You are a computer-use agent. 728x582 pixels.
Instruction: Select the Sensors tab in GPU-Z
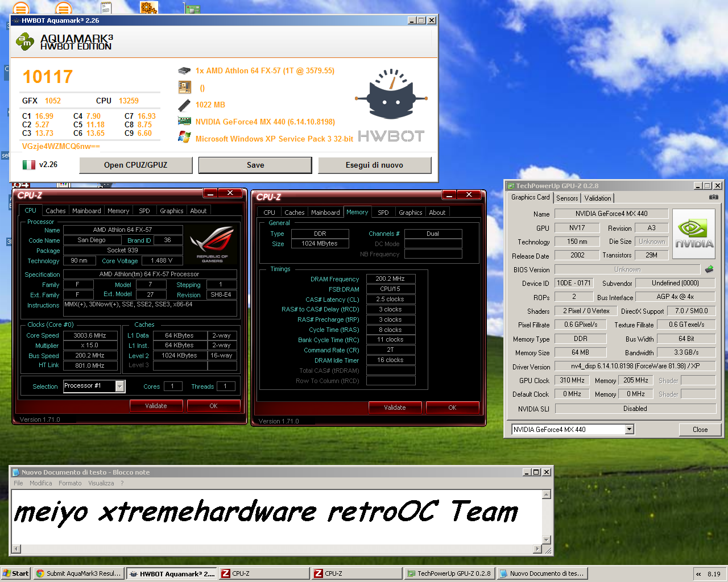(567, 198)
